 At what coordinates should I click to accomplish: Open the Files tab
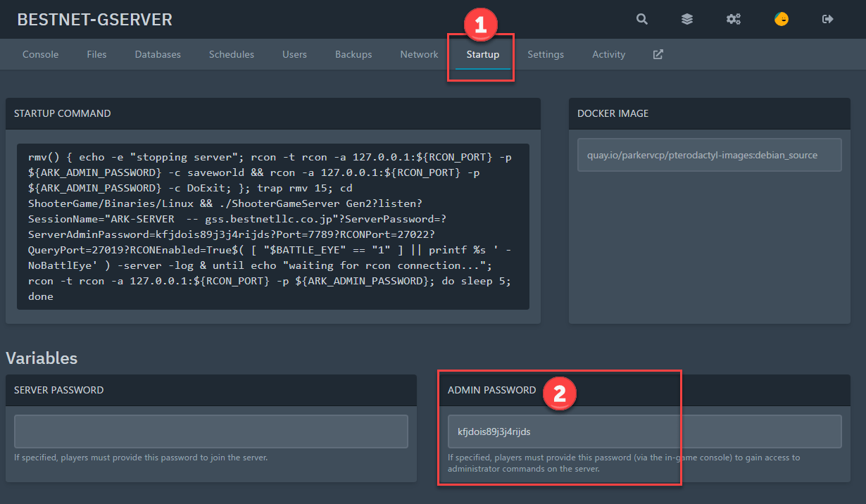(x=96, y=54)
